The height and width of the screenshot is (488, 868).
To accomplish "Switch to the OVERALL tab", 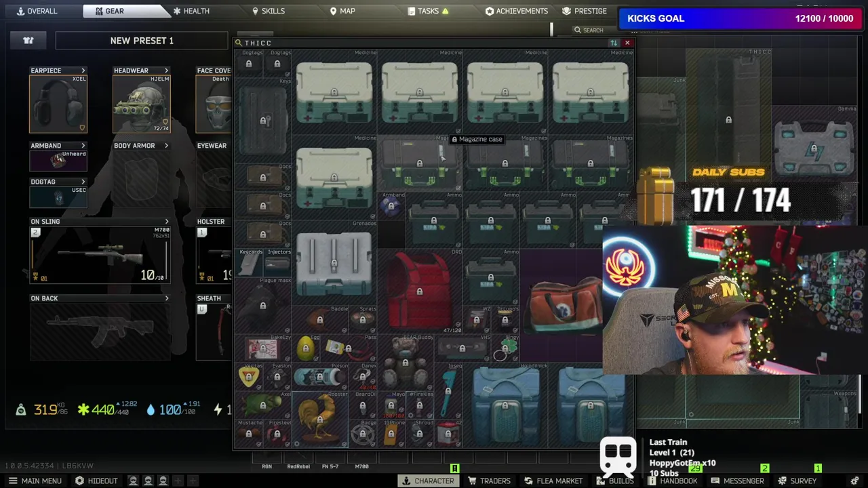I will coord(38,11).
